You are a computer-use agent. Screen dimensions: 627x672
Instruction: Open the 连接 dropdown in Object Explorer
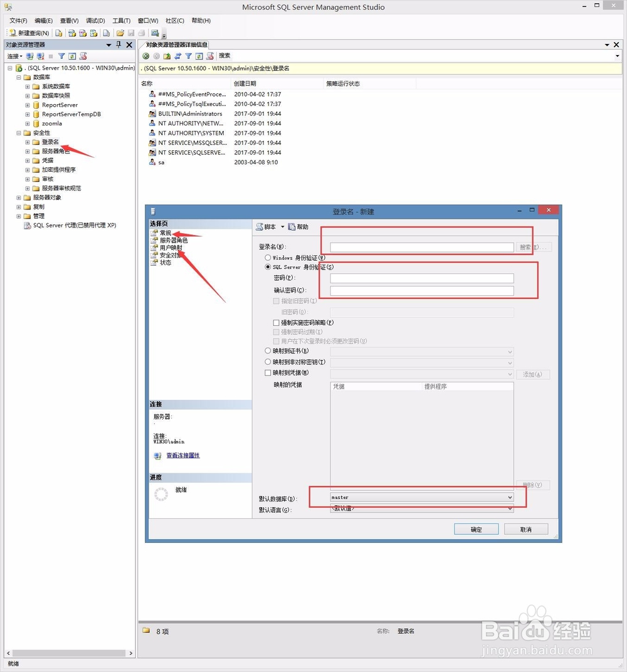pyautogui.click(x=14, y=56)
